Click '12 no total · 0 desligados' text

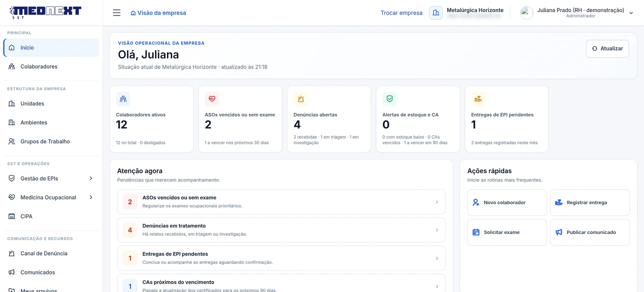(x=141, y=143)
